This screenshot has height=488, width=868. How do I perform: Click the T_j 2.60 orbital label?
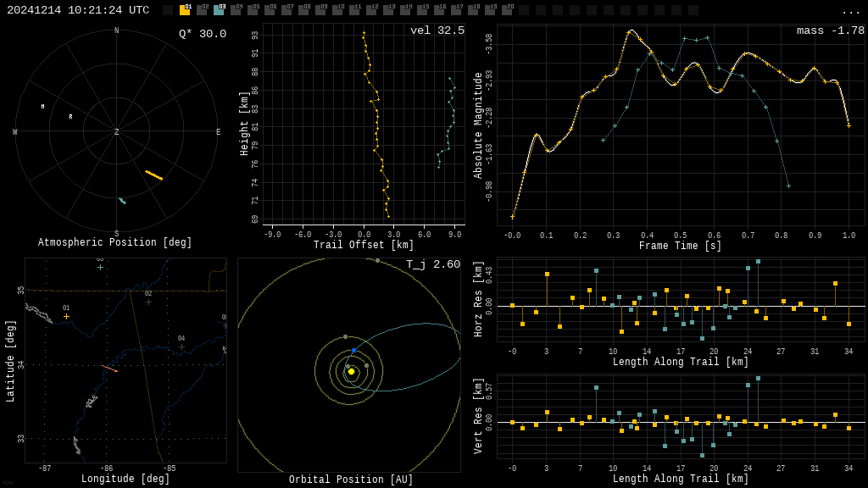click(x=433, y=264)
